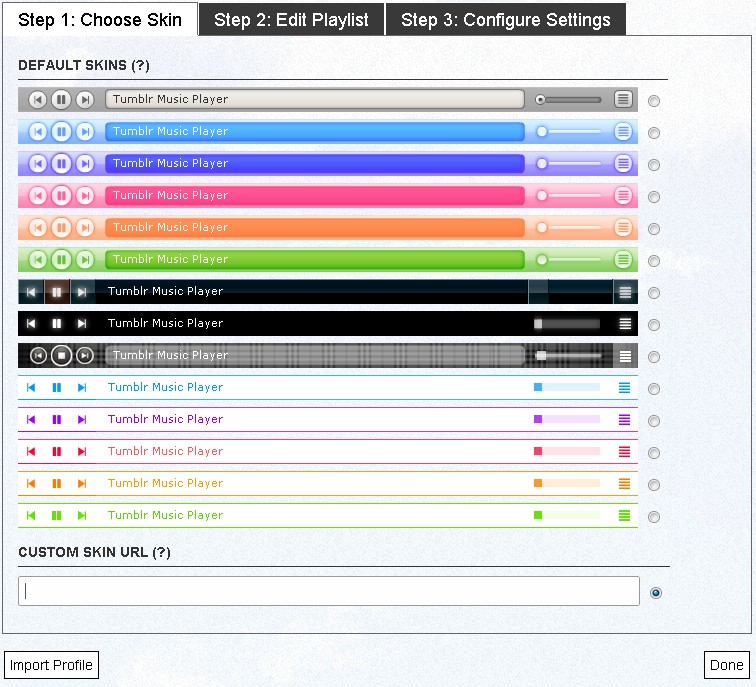Select the gray skin radio button
Image resolution: width=756 pixels, height=687 pixels.
(654, 101)
